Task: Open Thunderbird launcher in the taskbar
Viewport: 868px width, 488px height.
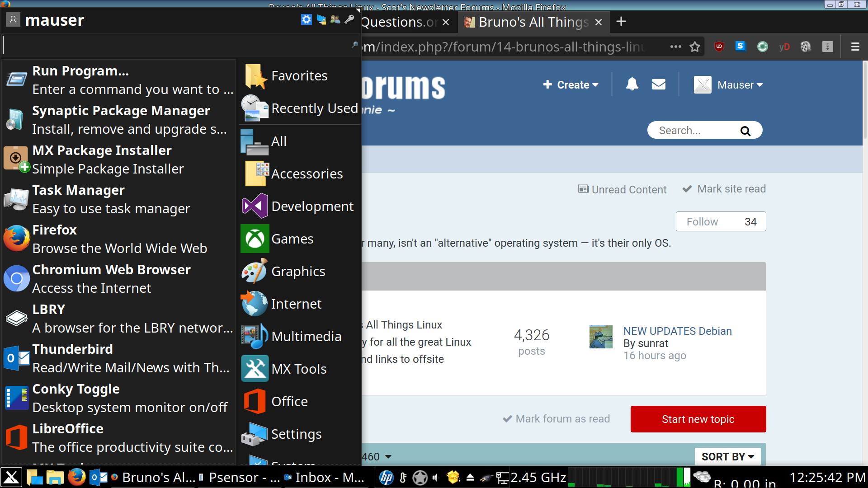Action: pyautogui.click(x=99, y=477)
